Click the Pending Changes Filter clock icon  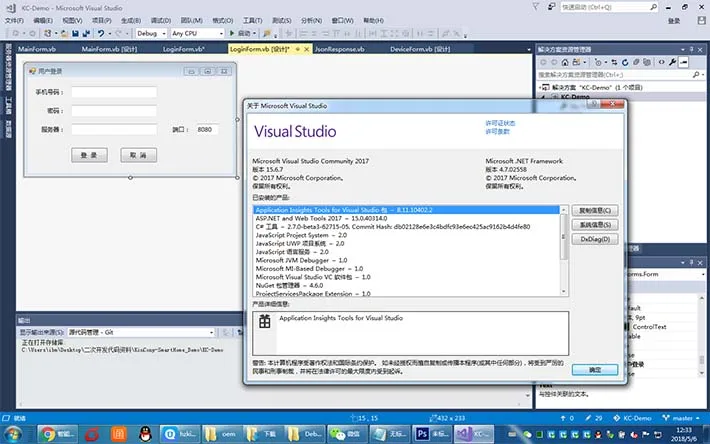(598, 62)
